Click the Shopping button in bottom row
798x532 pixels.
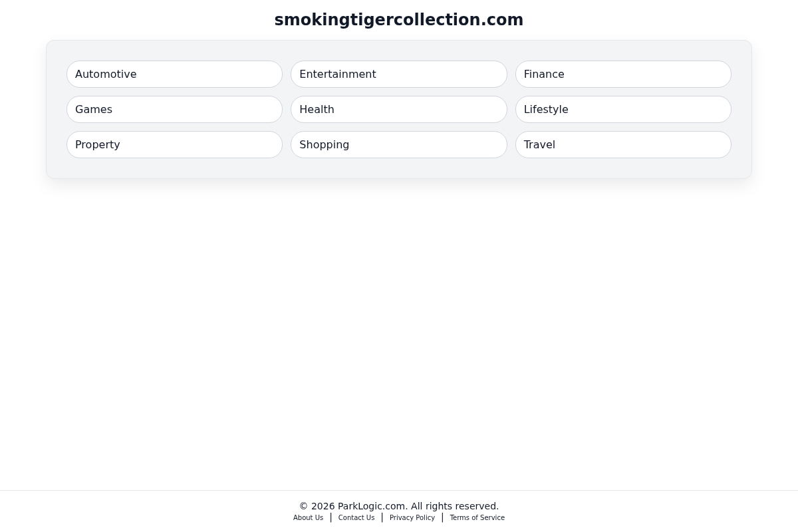(399, 144)
